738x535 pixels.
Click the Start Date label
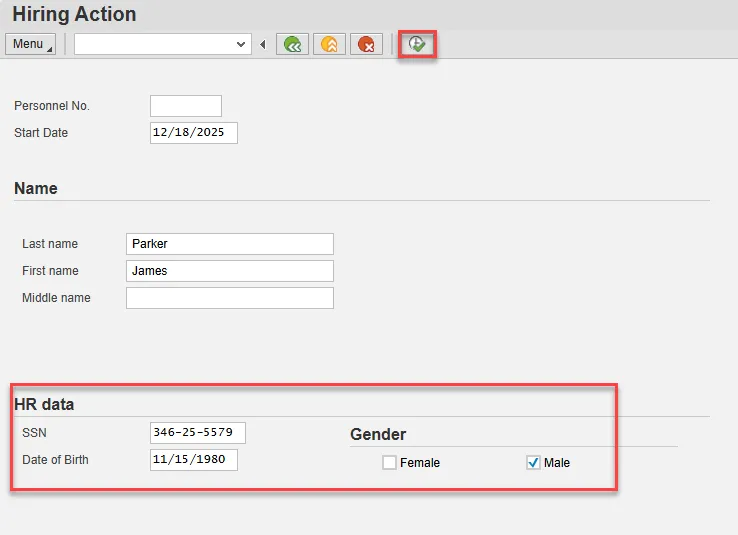tap(41, 133)
